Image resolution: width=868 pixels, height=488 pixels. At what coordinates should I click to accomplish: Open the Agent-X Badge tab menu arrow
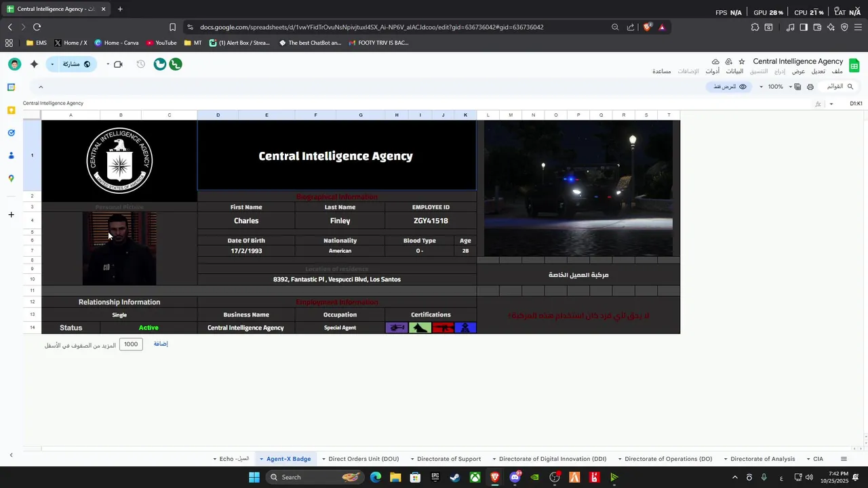(262, 460)
